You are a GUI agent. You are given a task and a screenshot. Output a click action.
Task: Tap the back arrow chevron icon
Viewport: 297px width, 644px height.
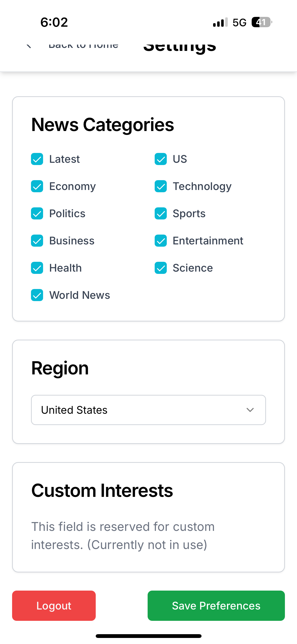[x=29, y=46]
